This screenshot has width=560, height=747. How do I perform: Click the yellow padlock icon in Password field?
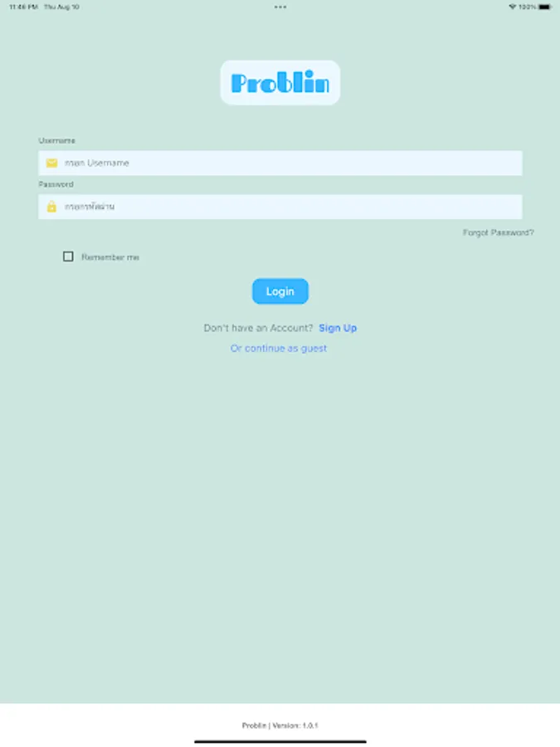(51, 207)
